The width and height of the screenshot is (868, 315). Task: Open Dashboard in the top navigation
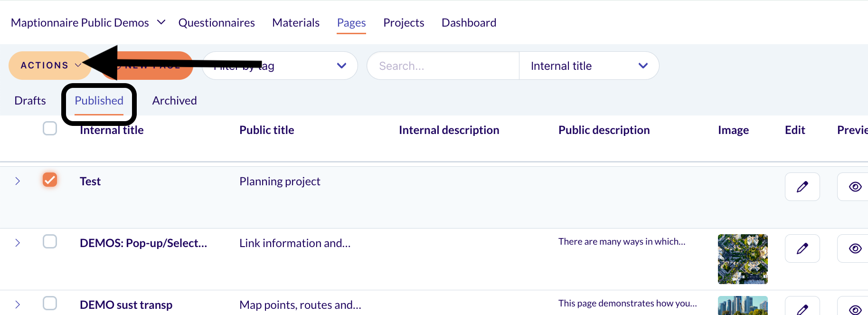point(469,22)
